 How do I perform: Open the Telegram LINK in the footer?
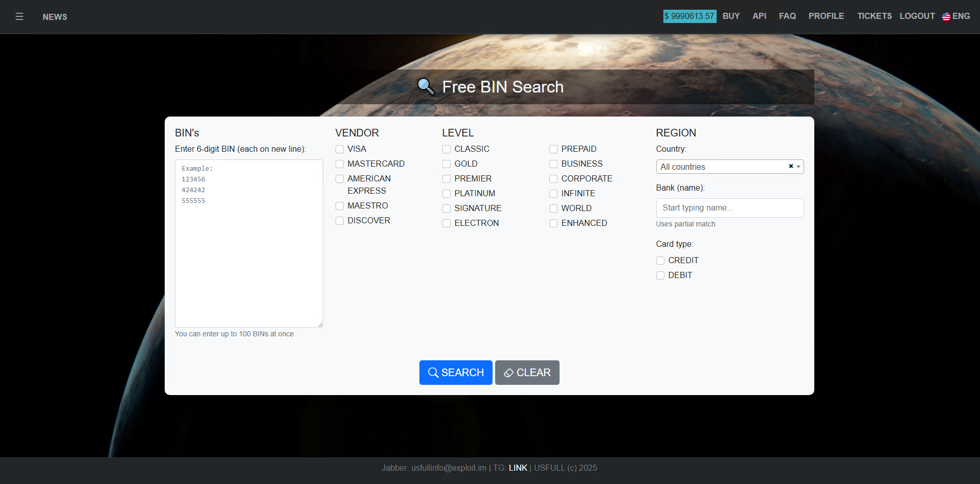(x=518, y=468)
